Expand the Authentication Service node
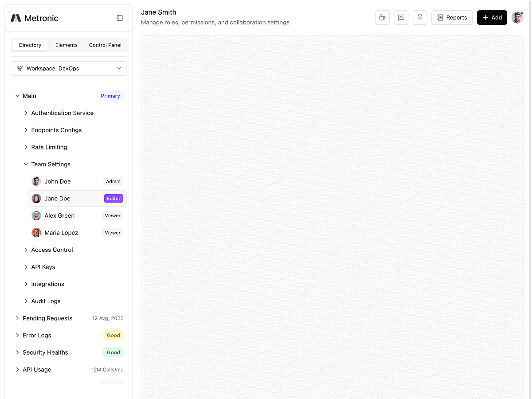Image resolution: width=532 pixels, height=399 pixels. click(x=26, y=113)
